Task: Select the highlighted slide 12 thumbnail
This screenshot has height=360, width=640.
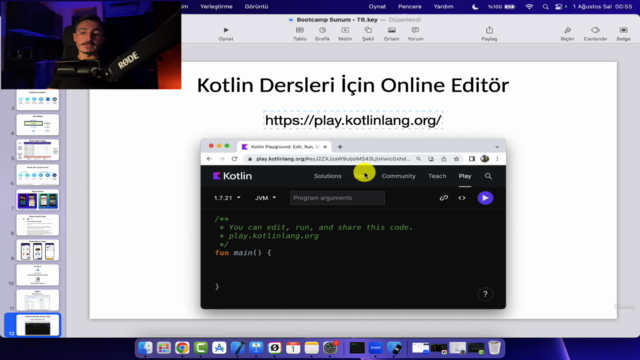Action: 38,325
